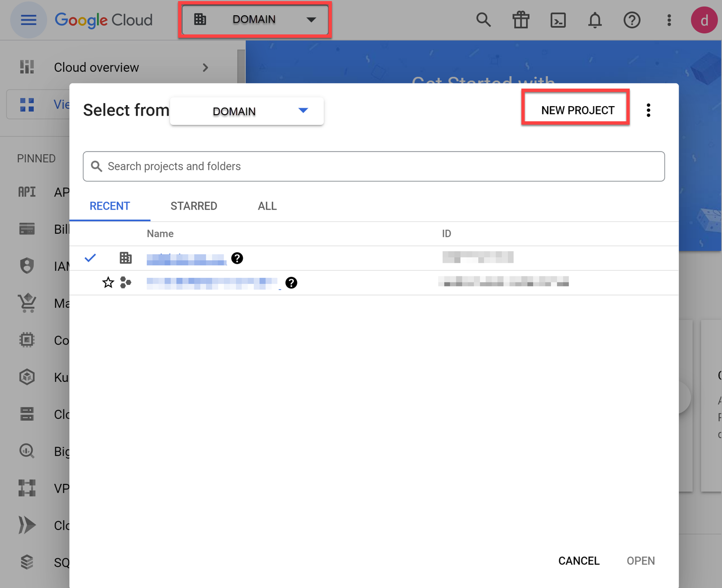Image resolution: width=722 pixels, height=588 pixels.
Task: Open the user account avatar
Action: (704, 20)
